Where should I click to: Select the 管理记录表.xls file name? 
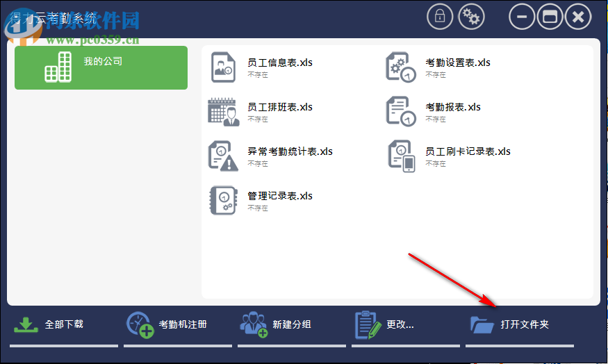click(x=280, y=196)
